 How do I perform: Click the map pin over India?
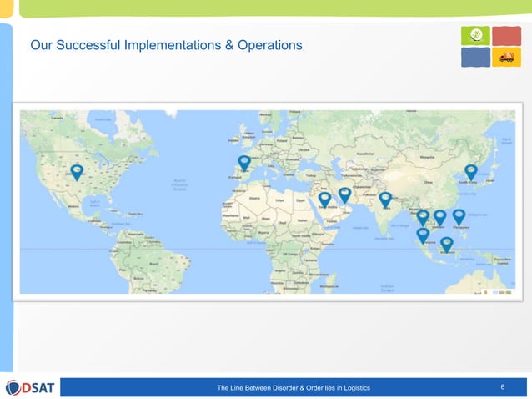click(x=385, y=199)
